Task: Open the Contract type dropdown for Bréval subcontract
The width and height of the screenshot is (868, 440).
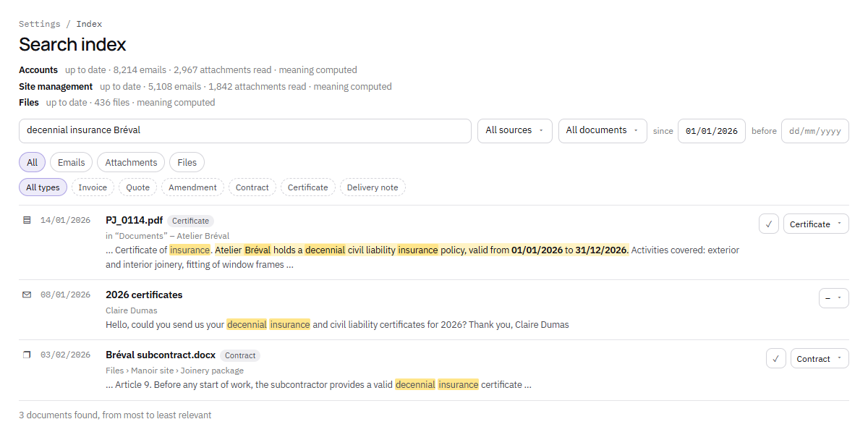Action: [x=820, y=358]
